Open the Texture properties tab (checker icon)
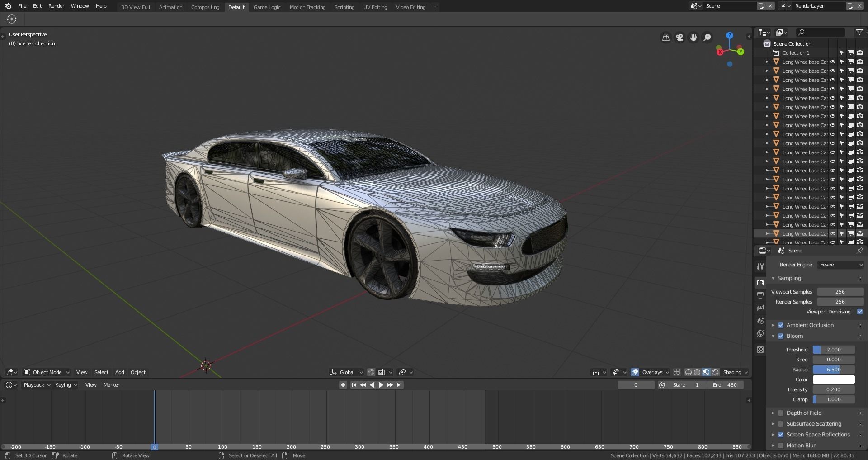This screenshot has width=868, height=460. tap(760, 350)
